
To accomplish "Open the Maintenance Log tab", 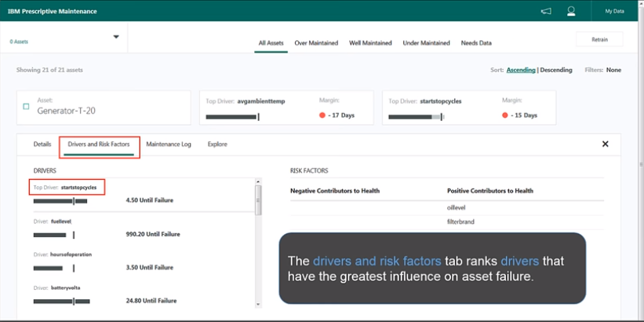I will tap(169, 145).
